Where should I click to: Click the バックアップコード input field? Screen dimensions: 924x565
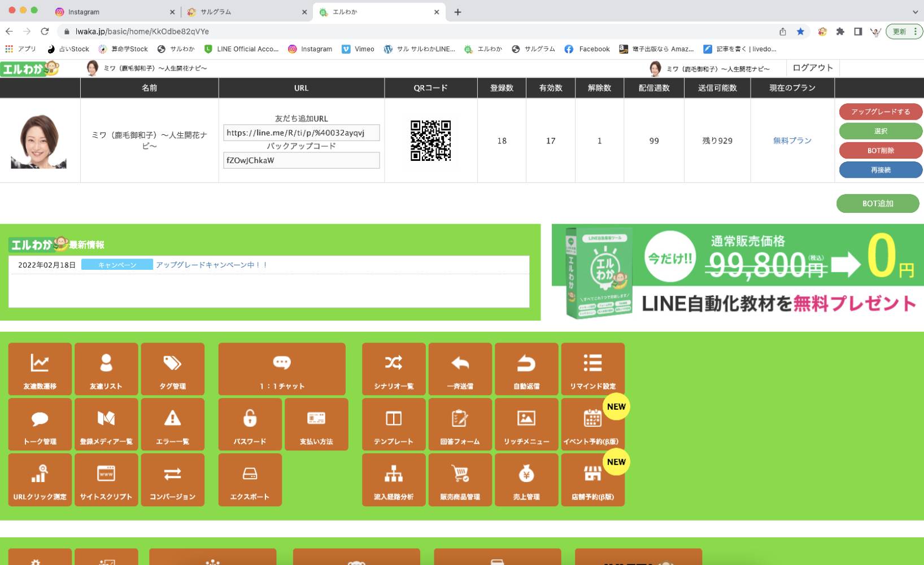point(302,160)
